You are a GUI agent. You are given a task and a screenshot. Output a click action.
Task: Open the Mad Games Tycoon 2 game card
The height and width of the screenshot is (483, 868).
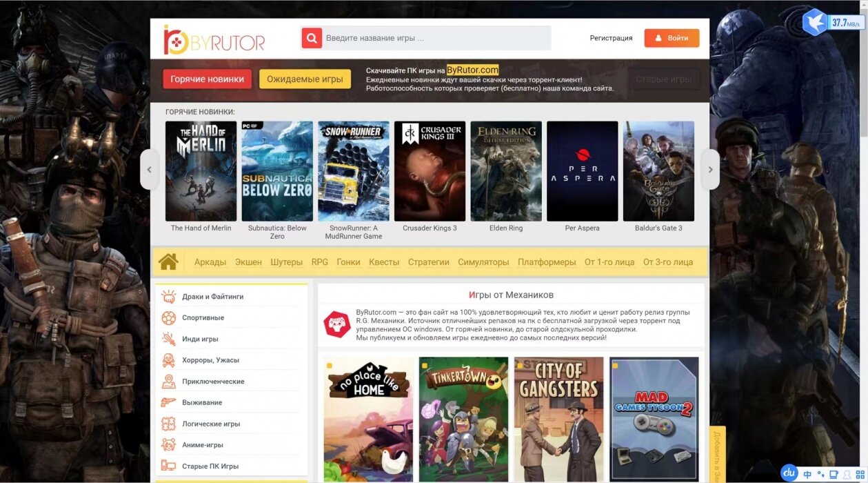coord(654,420)
